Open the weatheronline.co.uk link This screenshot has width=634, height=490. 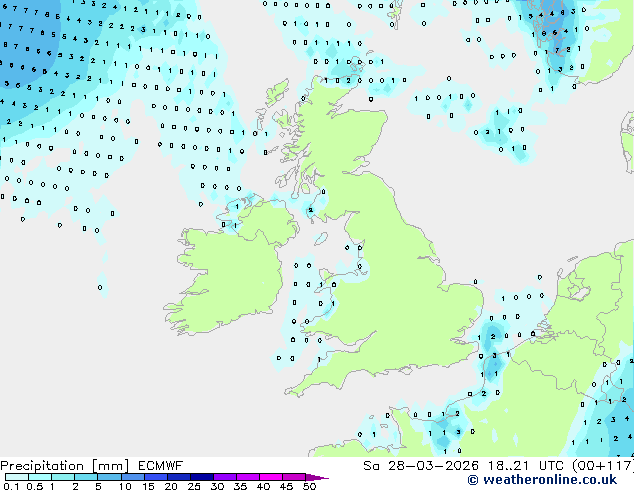(x=542, y=480)
